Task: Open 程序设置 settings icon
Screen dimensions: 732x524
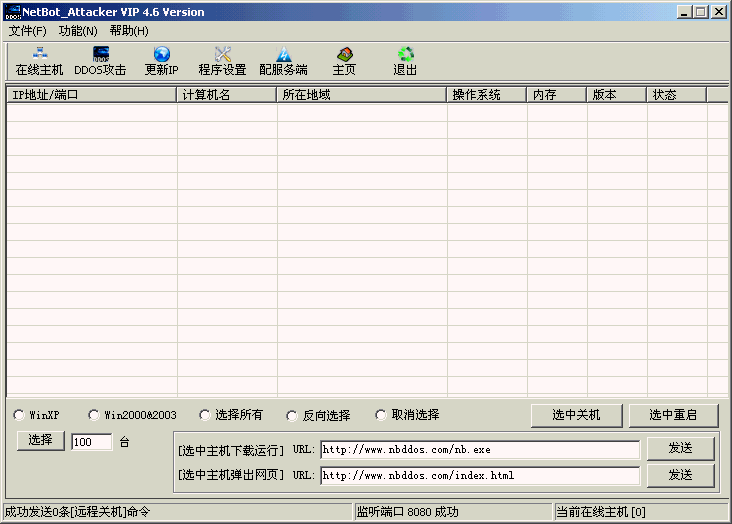Action: click(x=222, y=55)
